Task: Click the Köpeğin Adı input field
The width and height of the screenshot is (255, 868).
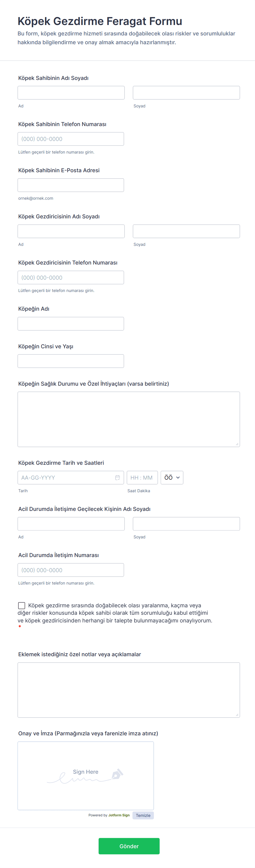Action: [x=71, y=324]
